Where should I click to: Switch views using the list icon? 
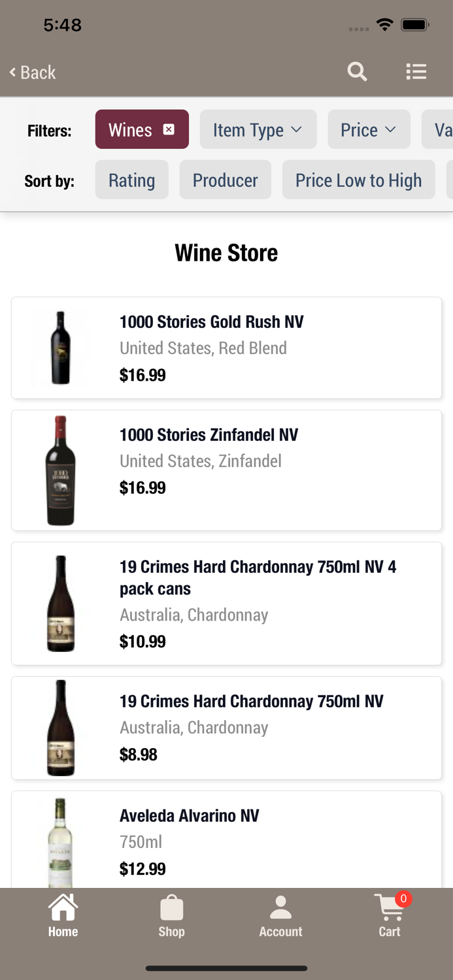coord(416,72)
